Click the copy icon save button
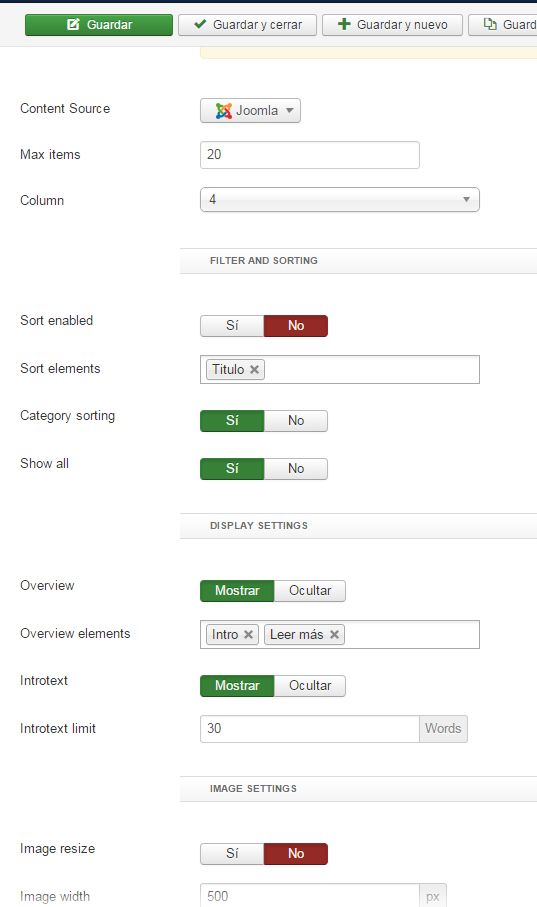The height and width of the screenshot is (907, 537). pyautogui.click(x=503, y=25)
